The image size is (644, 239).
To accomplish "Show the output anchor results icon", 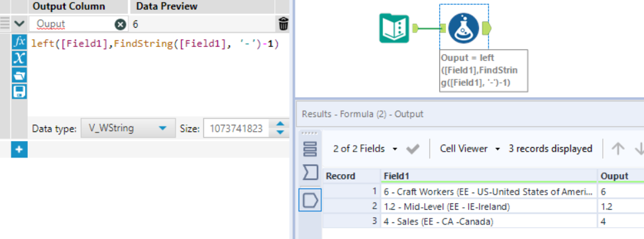I will 309,200.
